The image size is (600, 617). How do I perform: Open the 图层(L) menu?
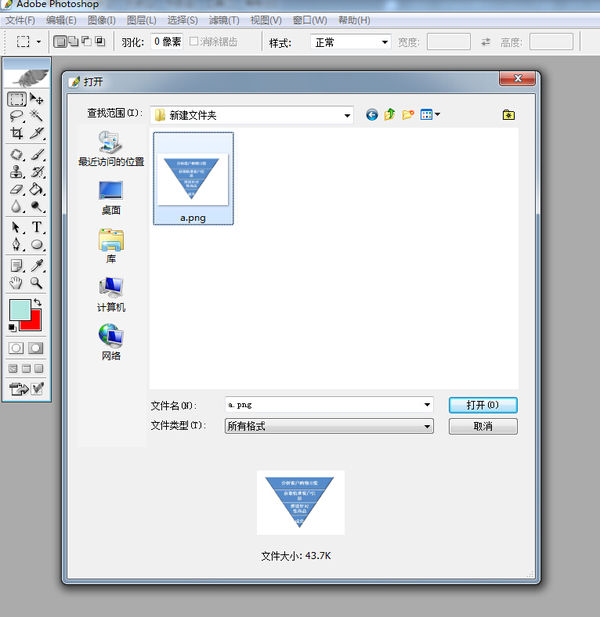tap(141, 20)
